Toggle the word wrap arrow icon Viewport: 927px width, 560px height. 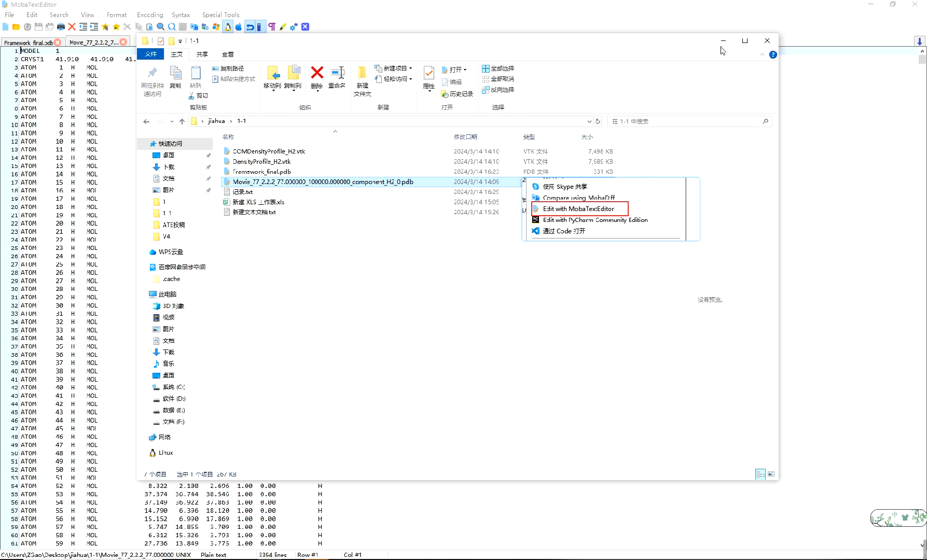250,27
